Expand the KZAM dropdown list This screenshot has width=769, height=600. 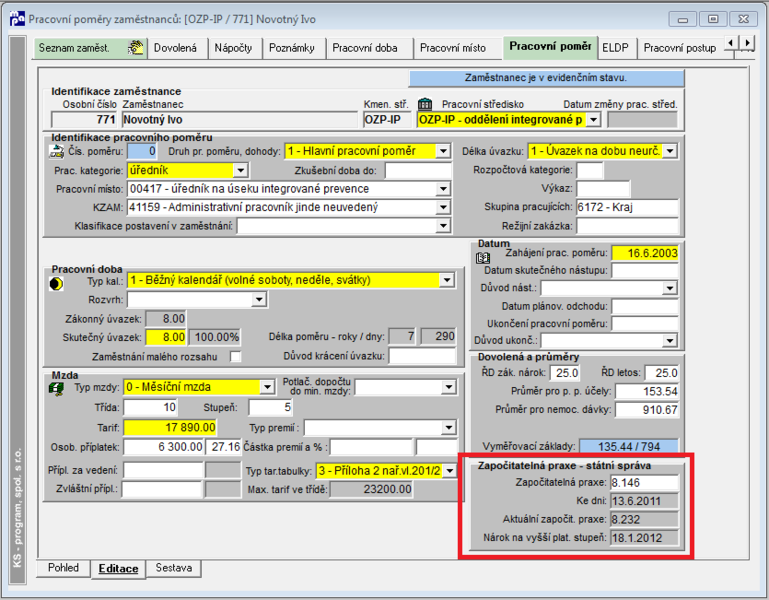point(443,208)
